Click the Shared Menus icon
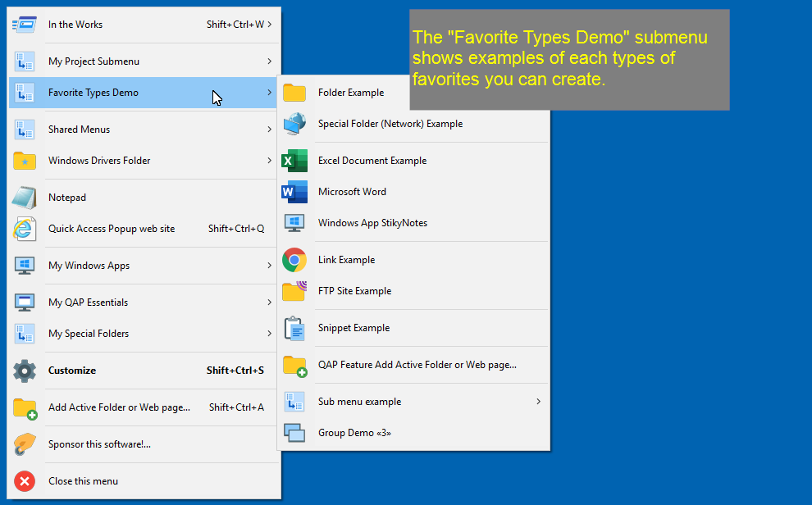The image size is (812, 505). tap(25, 130)
